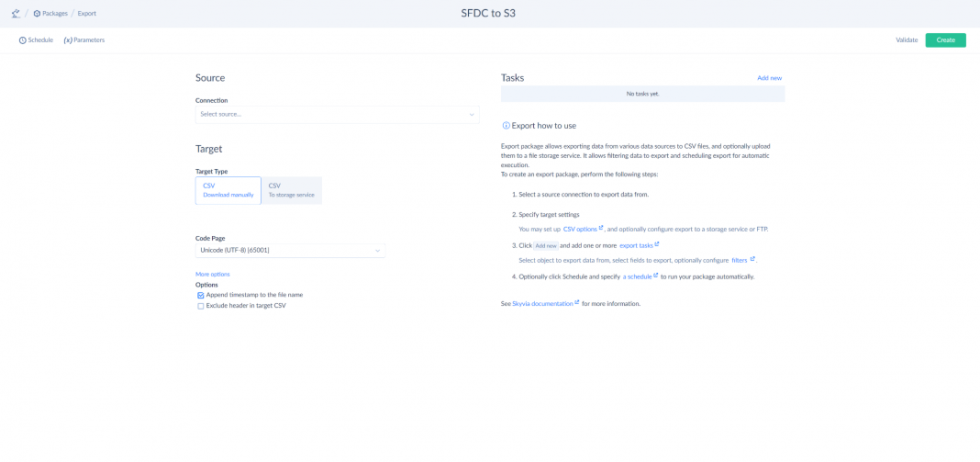Expand the Code Page Unicode dropdown
Viewport: 980px width, 462px height.
click(290, 250)
